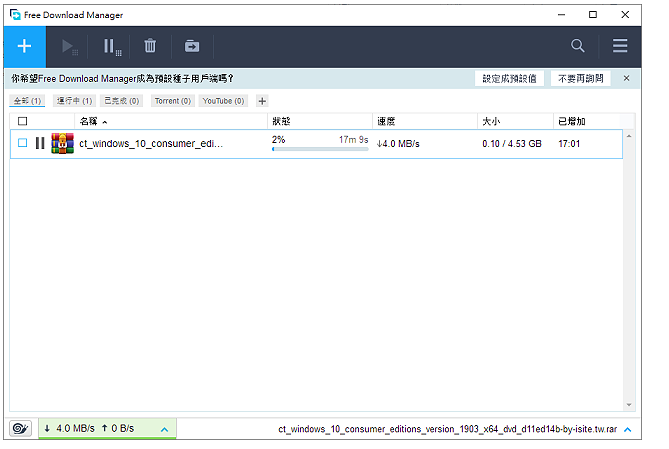Pause all downloads in the toolbar
The width and height of the screenshot is (669, 449).
(x=112, y=47)
